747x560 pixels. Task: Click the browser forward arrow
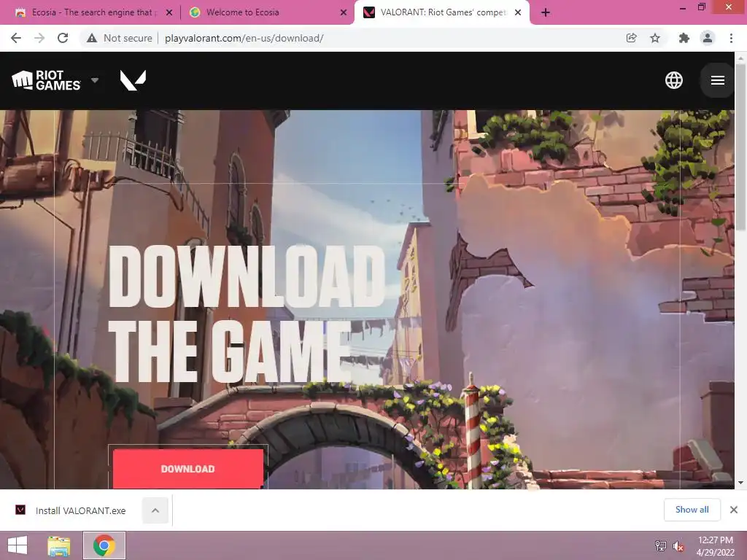tap(39, 38)
